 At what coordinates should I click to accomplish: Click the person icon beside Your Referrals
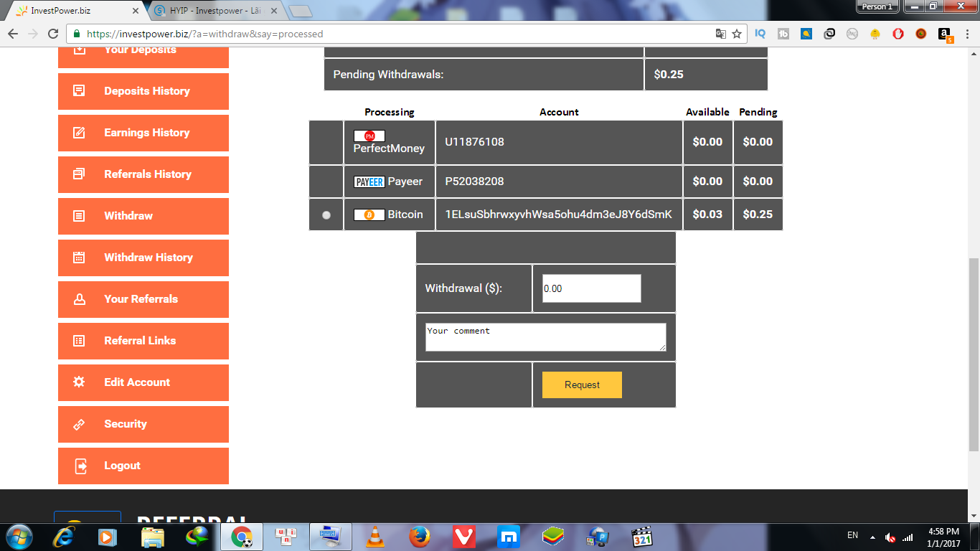(80, 299)
